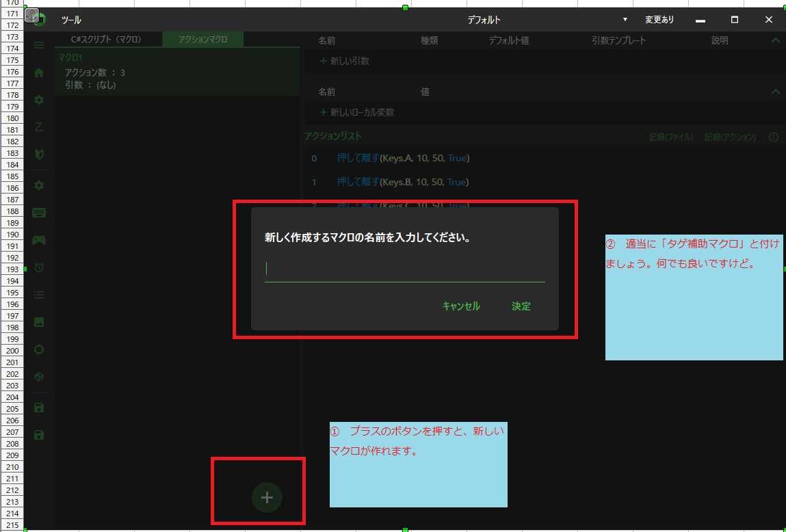Go to the Home icon in sidebar
786x532 pixels.
pos(38,72)
